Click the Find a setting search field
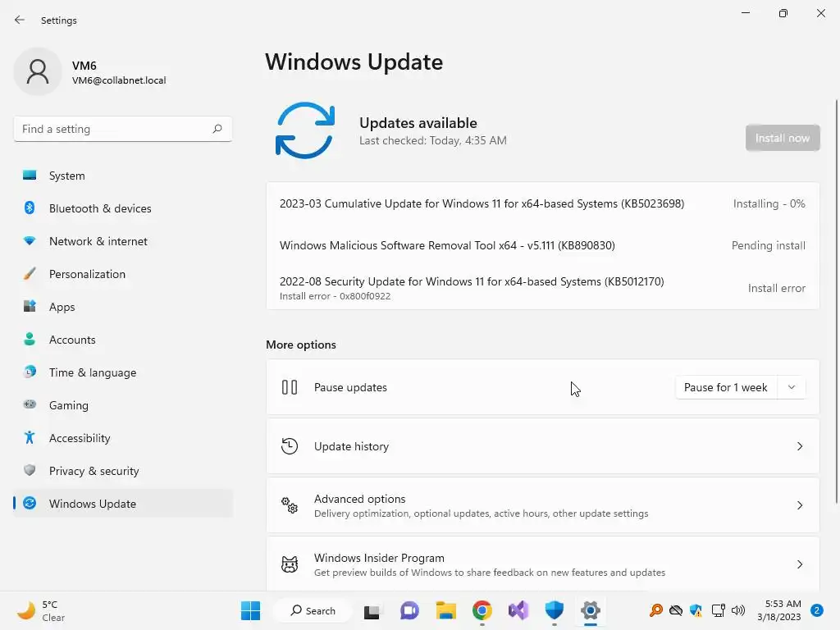The image size is (840, 630). point(123,129)
